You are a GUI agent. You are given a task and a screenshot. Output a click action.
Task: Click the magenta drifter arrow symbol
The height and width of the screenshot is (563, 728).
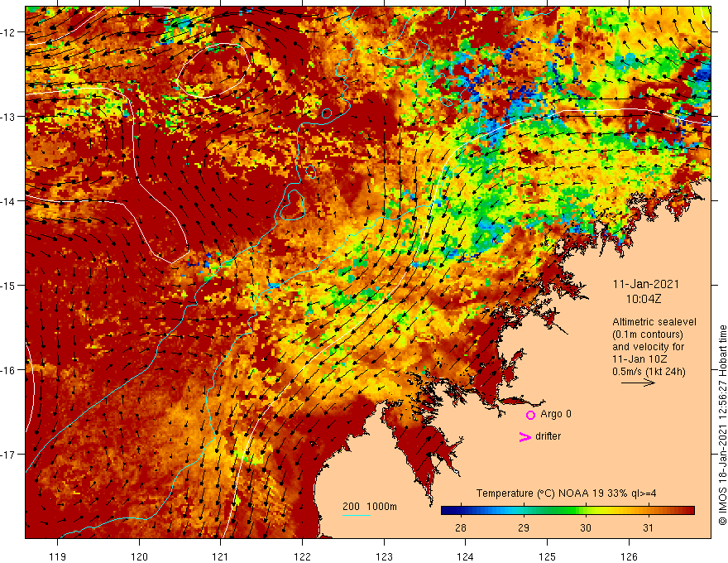tap(524, 436)
